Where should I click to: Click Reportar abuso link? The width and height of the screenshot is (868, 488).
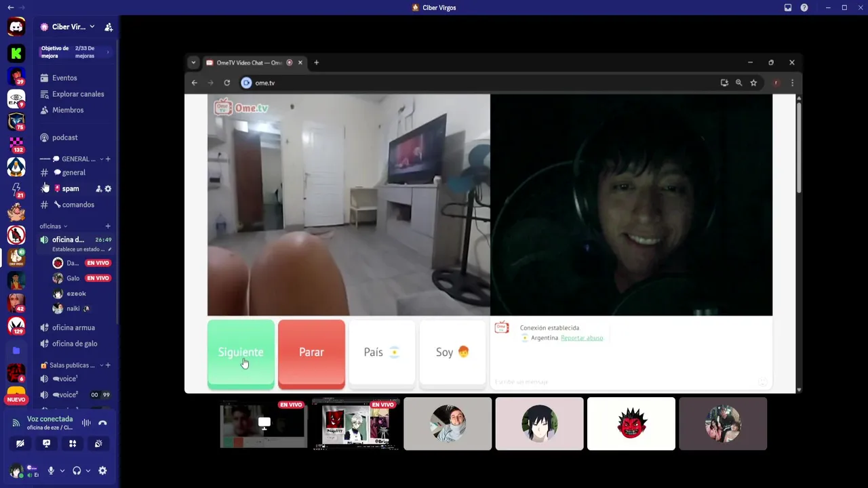pos(582,338)
